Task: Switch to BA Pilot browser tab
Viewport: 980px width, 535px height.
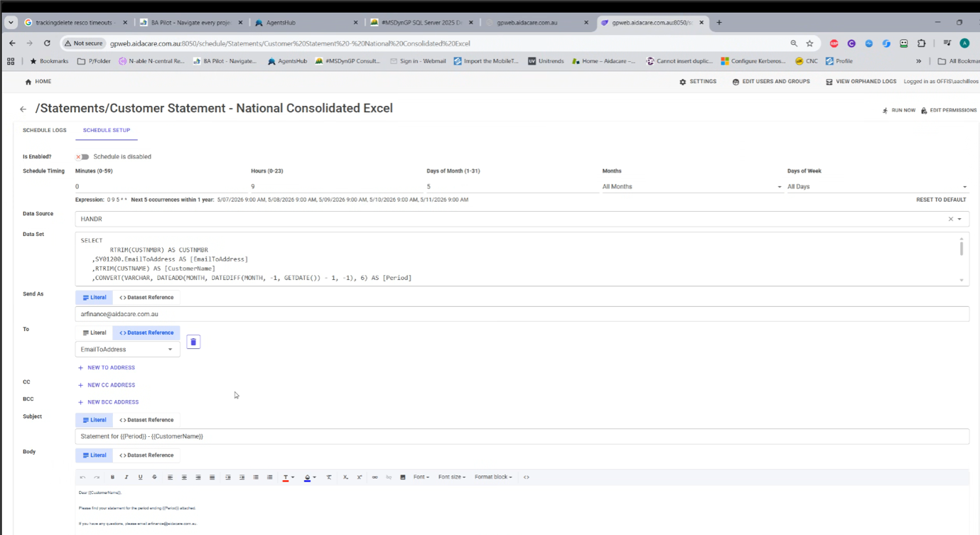Action: (x=190, y=23)
